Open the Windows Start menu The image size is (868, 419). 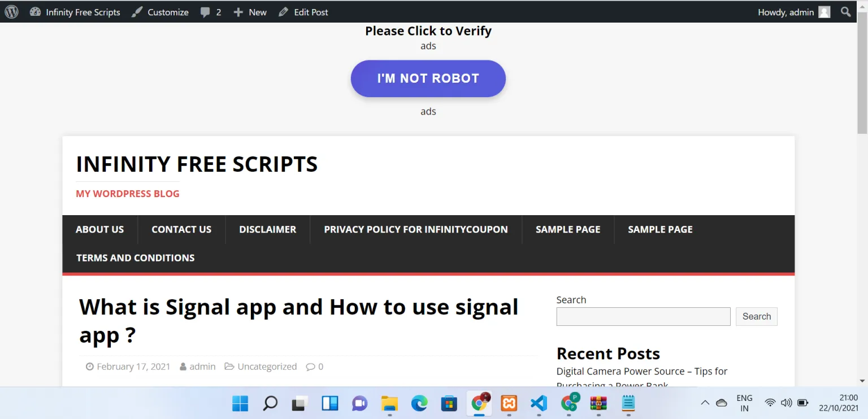[240, 403]
